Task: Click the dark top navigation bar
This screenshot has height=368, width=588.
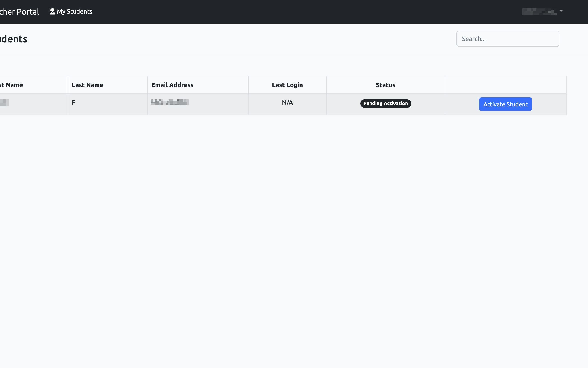Action: (294, 12)
